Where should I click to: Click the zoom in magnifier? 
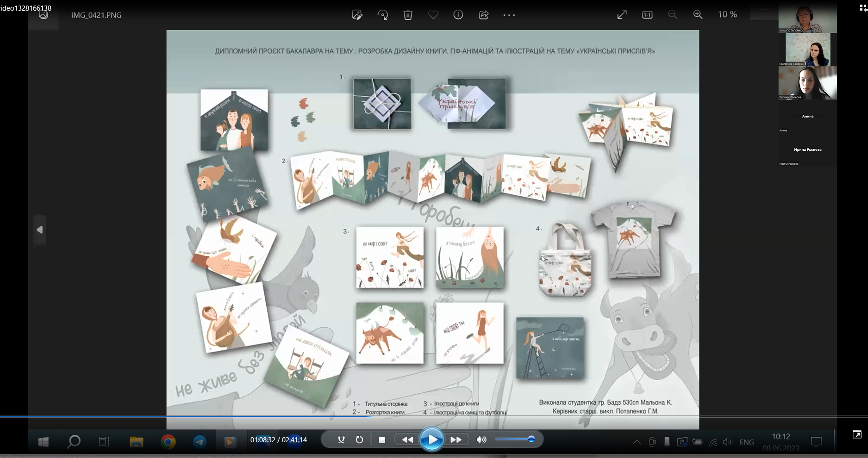pyautogui.click(x=698, y=15)
